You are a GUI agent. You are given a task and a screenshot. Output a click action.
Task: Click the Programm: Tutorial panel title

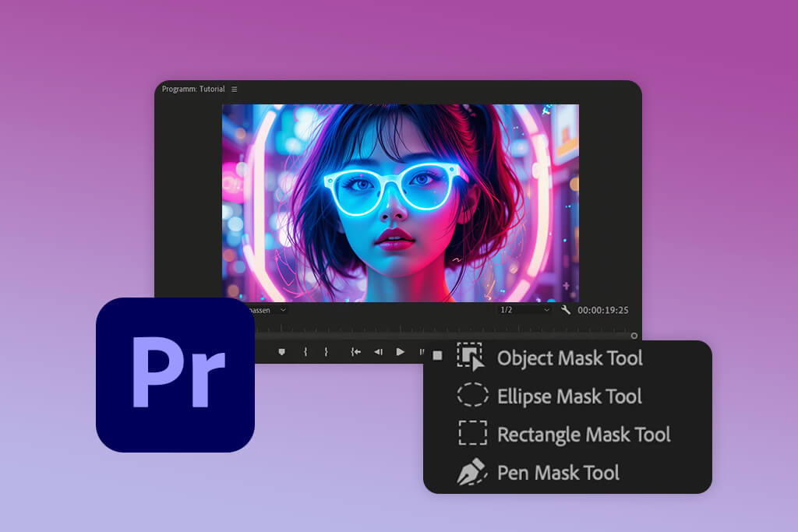pyautogui.click(x=193, y=89)
